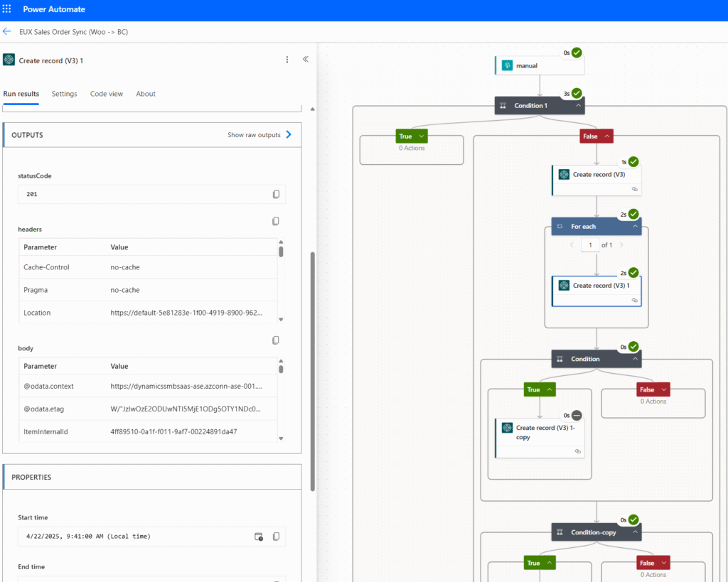Collapse the True branch of Condition-copy

(550, 563)
